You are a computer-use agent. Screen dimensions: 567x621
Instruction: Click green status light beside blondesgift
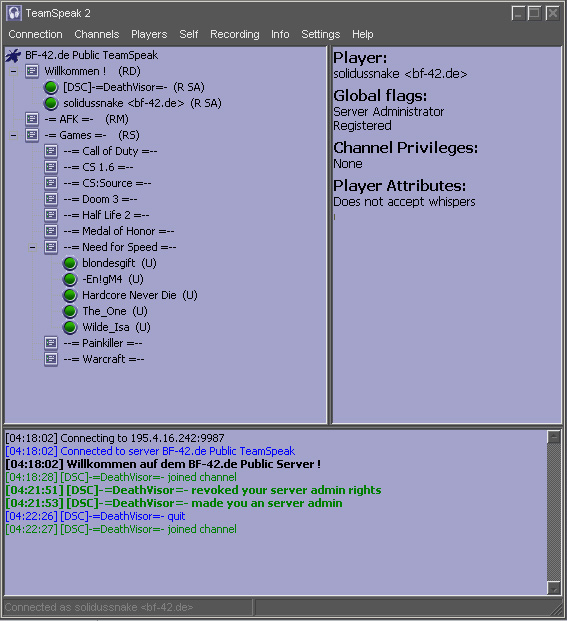(70, 263)
